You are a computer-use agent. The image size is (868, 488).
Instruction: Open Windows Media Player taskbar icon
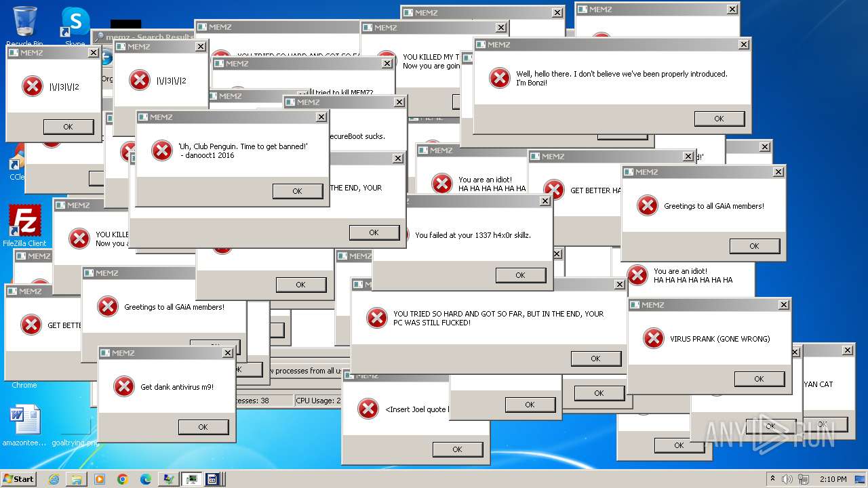[100, 479]
